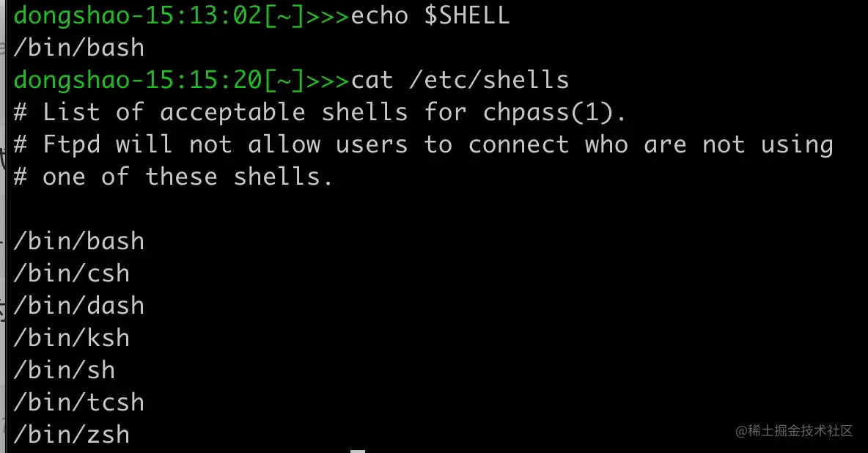Click the 'one of these shells' comment
The width and height of the screenshot is (868, 453).
(173, 177)
